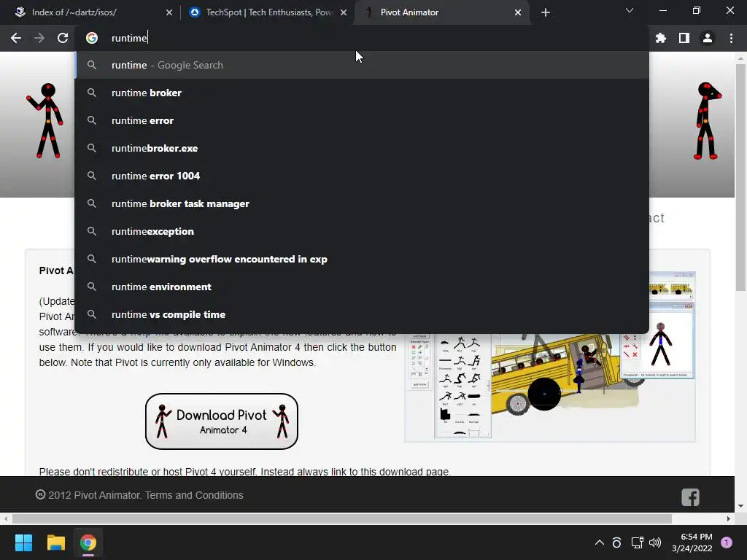Screen dimensions: 747x560
Task: Open the Terms and Conditions link
Action: (194, 495)
